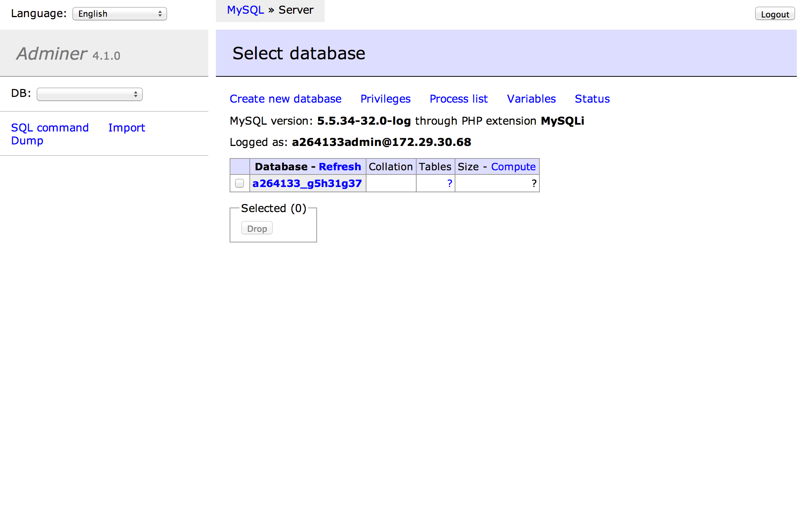Open Create new database link
The height and width of the screenshot is (526, 812).
pyautogui.click(x=285, y=99)
